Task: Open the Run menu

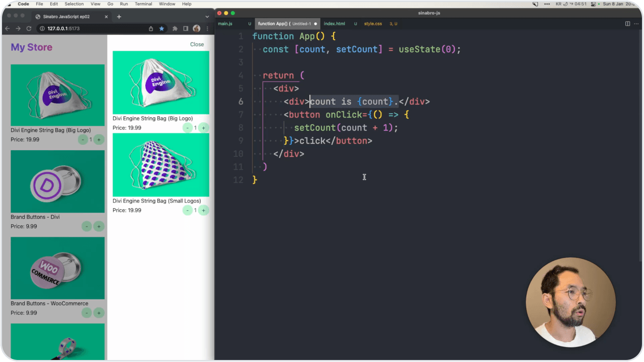Action: pos(124,4)
